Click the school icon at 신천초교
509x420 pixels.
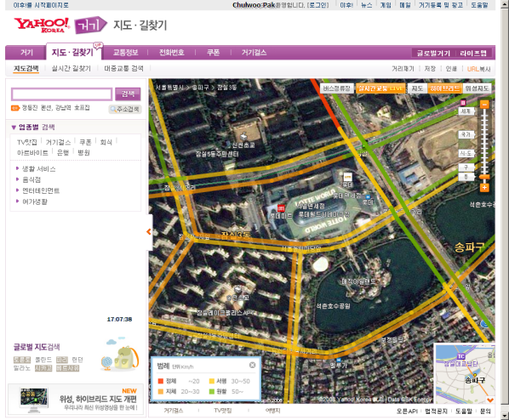tap(243, 136)
